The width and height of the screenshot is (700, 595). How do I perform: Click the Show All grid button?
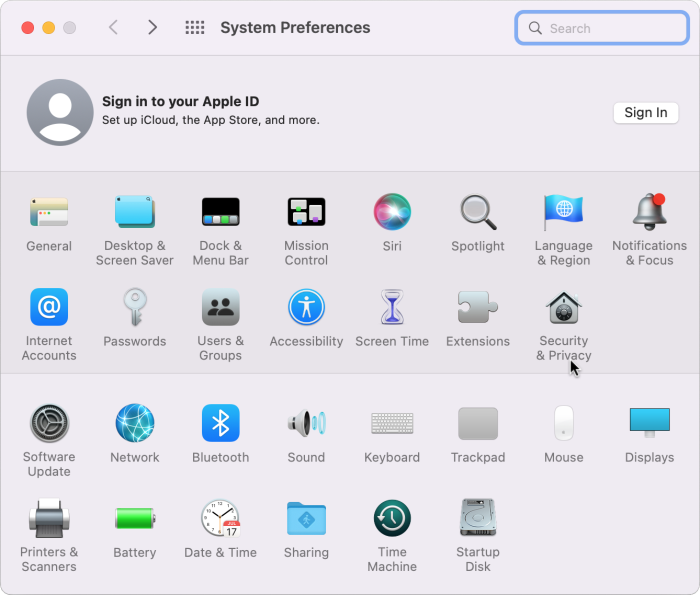tap(195, 28)
